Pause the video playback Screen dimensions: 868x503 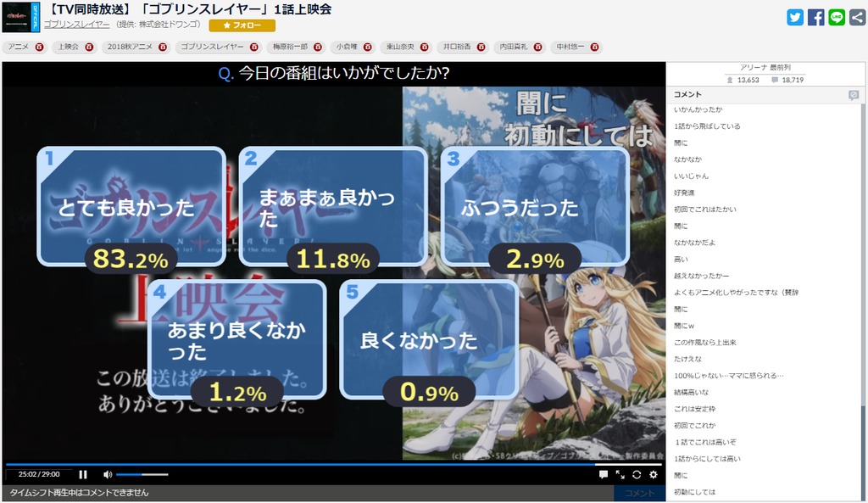point(83,474)
